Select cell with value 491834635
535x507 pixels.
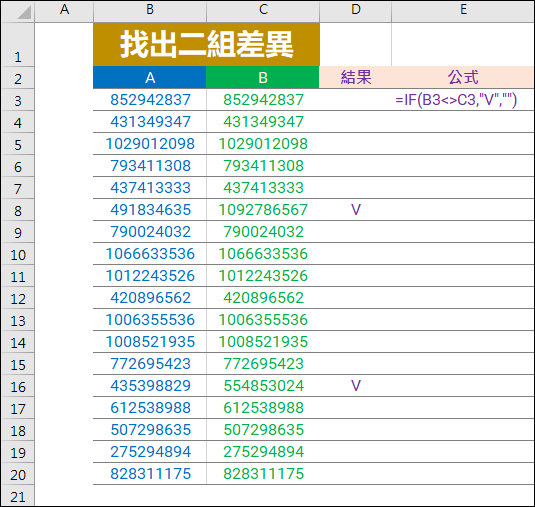(150, 210)
